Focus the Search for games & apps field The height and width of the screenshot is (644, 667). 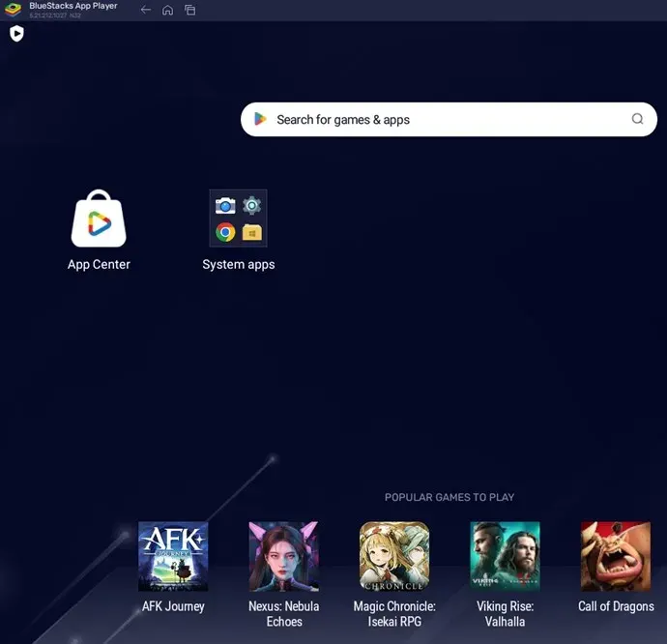[449, 119]
